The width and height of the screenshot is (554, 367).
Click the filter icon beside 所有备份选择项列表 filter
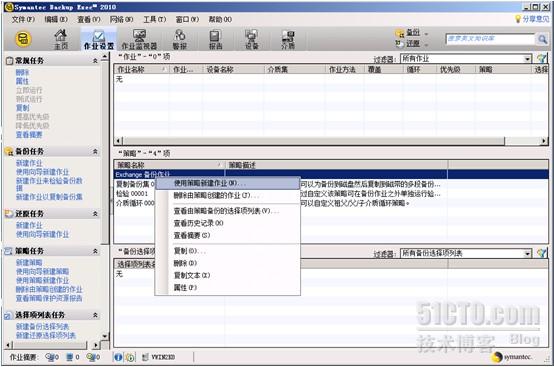[542, 253]
